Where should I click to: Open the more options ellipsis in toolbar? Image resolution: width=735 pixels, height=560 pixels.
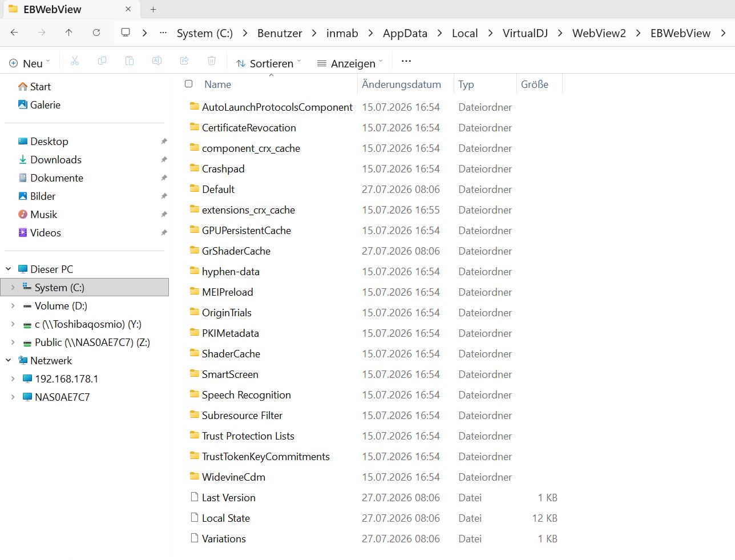pyautogui.click(x=406, y=61)
